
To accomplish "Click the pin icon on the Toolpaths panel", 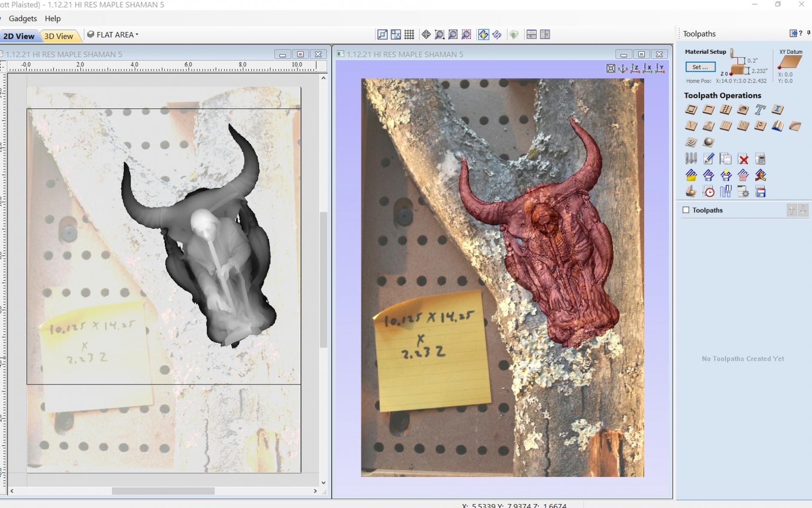I will pyautogui.click(x=809, y=33).
